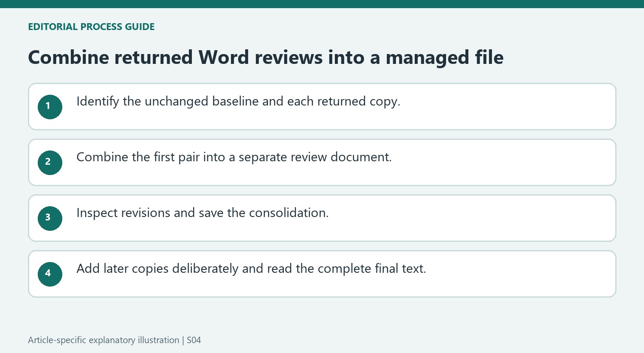Click the title 'Combine returned Word reviews into a managed file'
Image resolution: width=644 pixels, height=353 pixels.
tap(266, 57)
